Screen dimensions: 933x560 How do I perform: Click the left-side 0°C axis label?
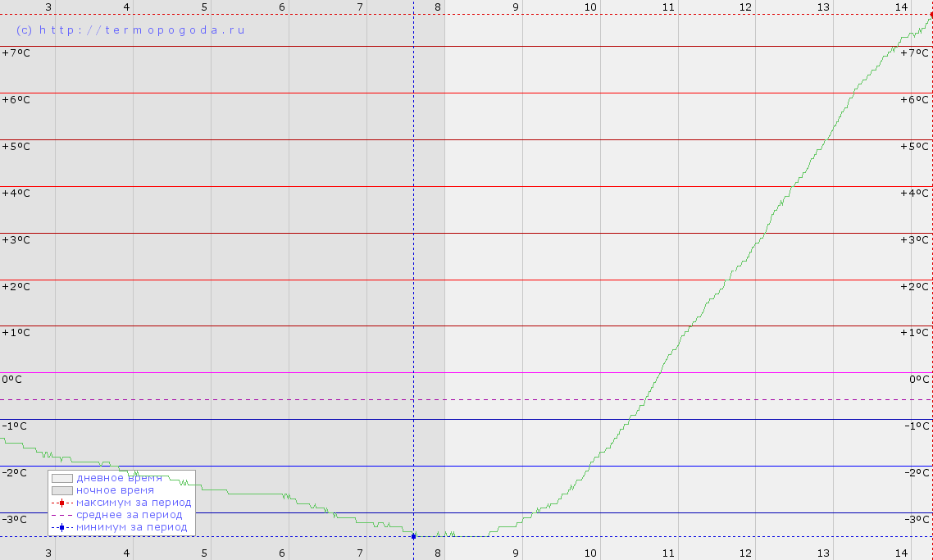[11, 380]
